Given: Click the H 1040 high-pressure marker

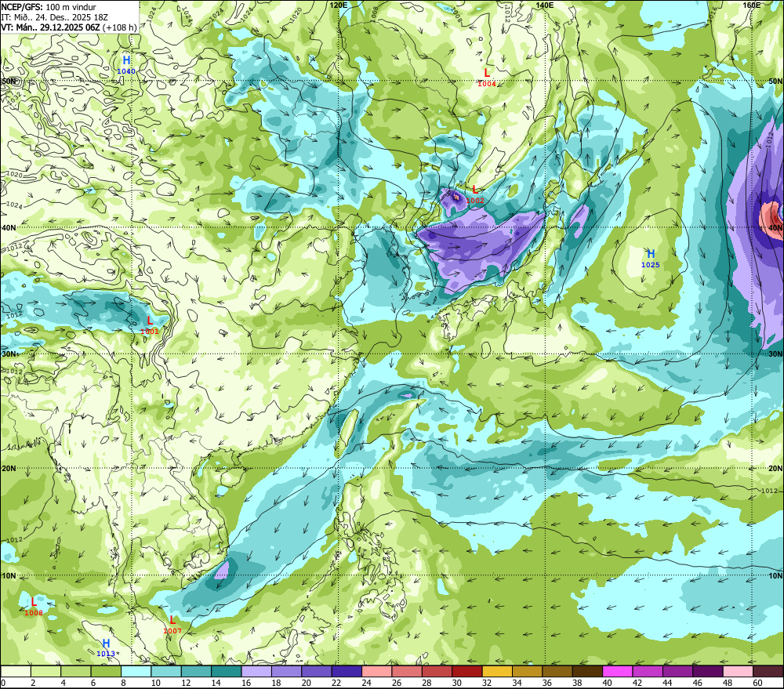Looking at the screenshot, I should pyautogui.click(x=126, y=65).
